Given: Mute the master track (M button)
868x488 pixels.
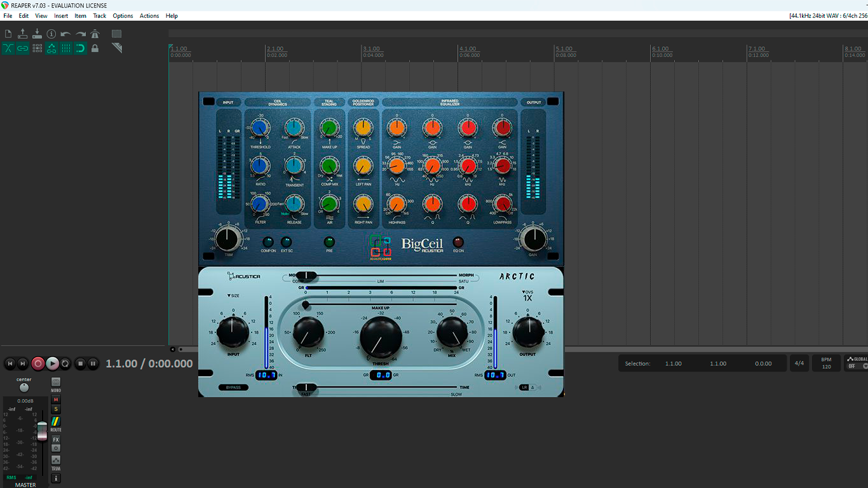Looking at the screenshot, I should (x=56, y=400).
